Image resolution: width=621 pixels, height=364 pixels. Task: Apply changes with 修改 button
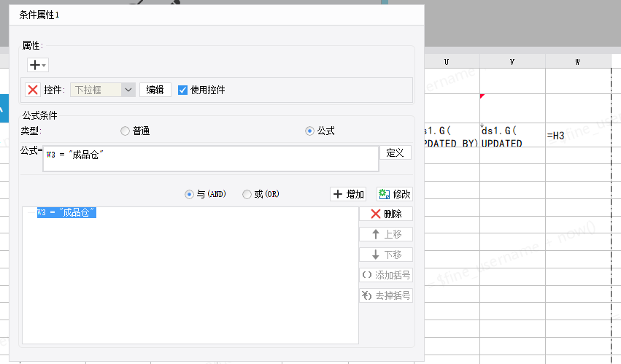(x=395, y=194)
